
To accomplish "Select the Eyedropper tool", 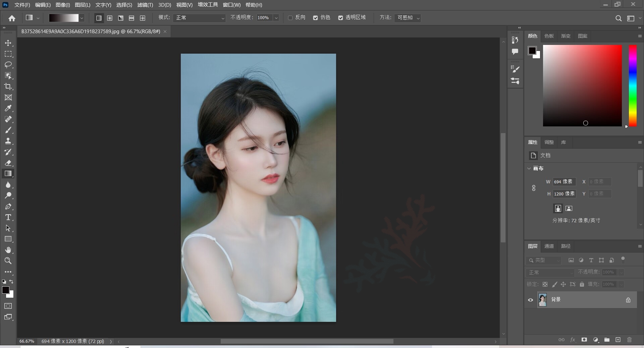I will [8, 108].
